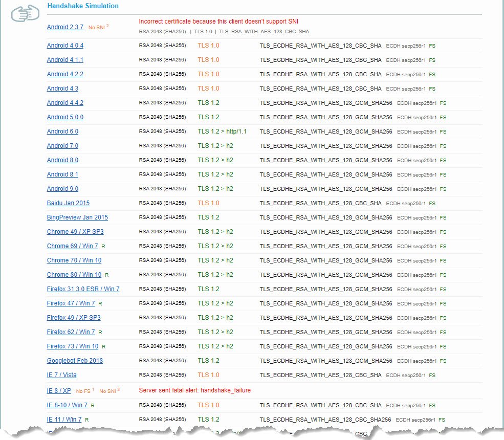
Task: Open the Chrome 49 / XP SP3 link
Action: (75, 231)
